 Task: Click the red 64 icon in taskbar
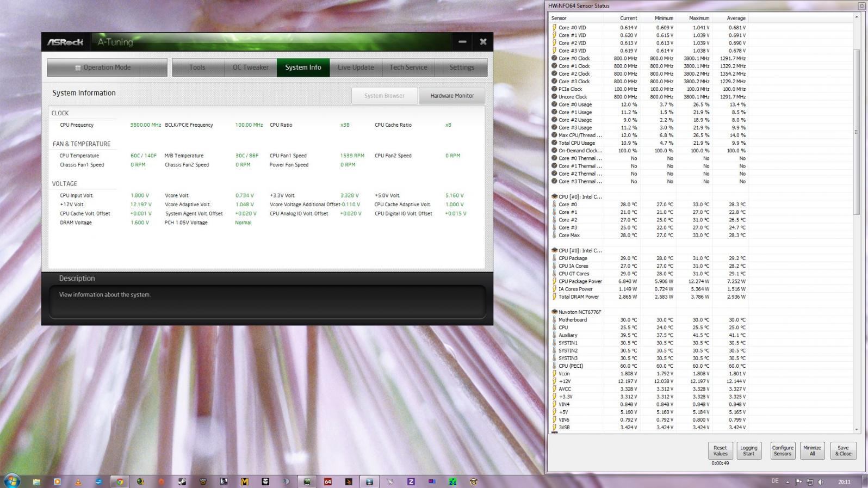pos(328,481)
